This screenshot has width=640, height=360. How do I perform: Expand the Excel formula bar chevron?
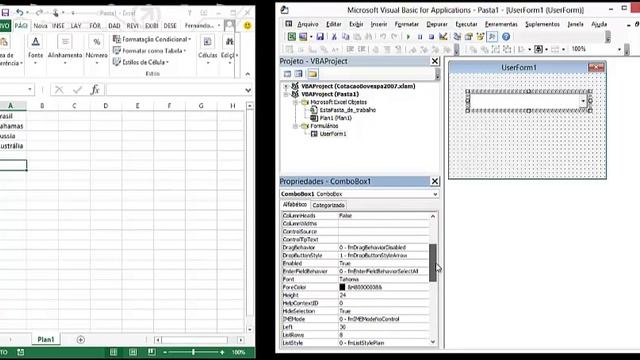[248, 90]
